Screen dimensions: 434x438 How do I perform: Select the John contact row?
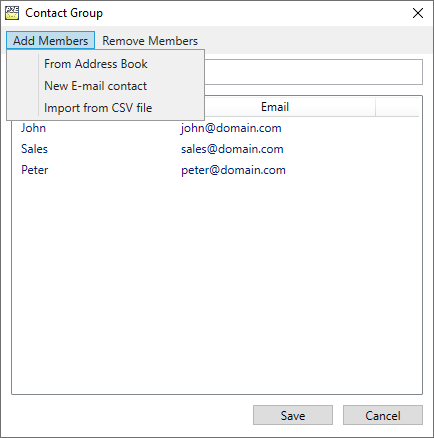point(217,128)
